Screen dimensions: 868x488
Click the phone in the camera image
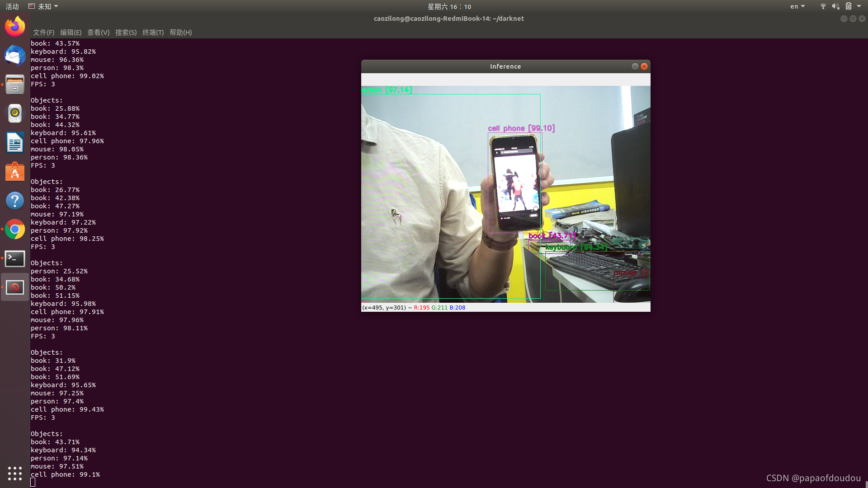click(x=515, y=183)
